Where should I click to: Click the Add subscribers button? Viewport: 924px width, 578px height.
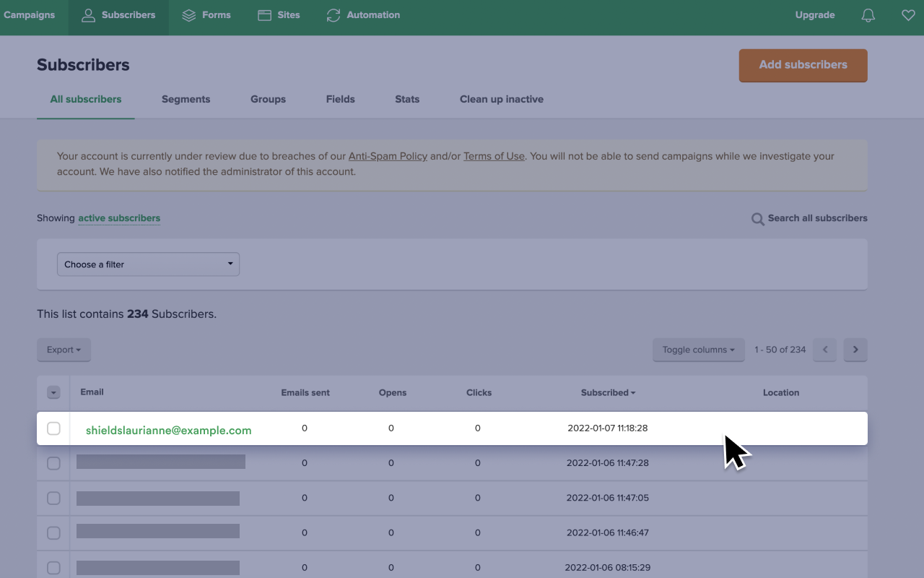click(803, 65)
